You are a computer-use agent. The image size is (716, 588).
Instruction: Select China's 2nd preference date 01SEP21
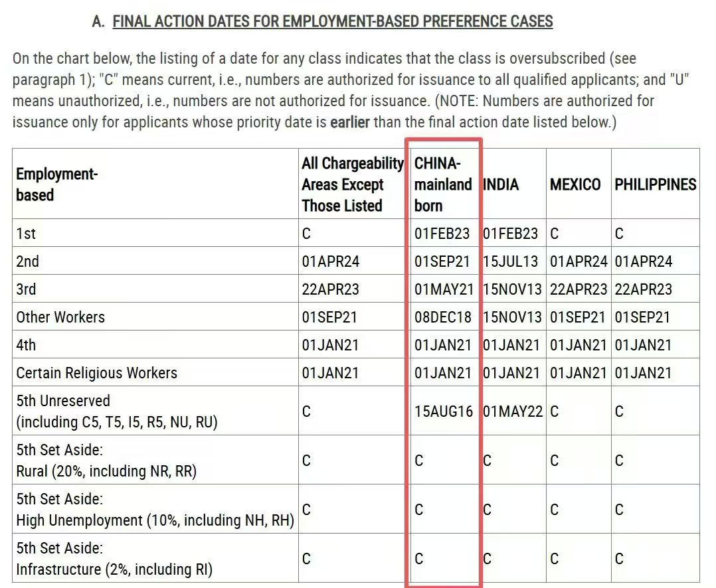[x=442, y=261]
